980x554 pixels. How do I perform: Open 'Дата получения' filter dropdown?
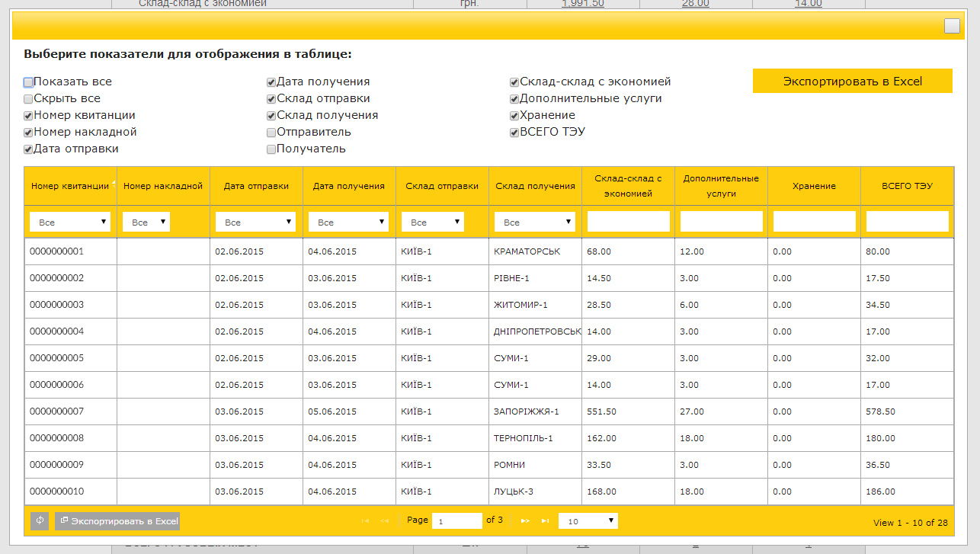(349, 222)
